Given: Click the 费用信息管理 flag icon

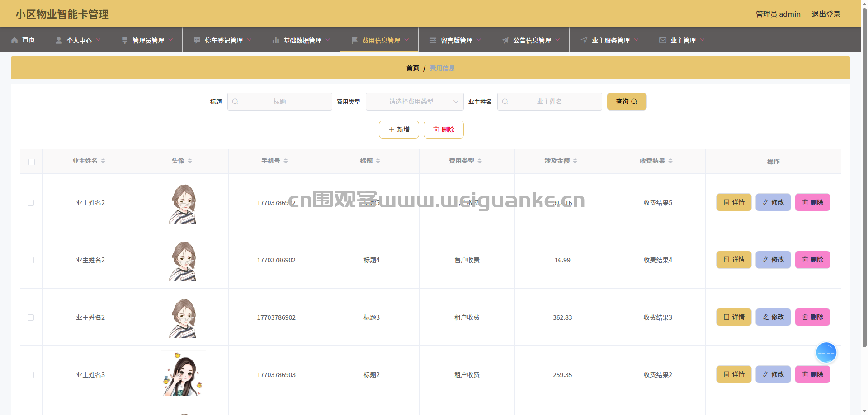Looking at the screenshot, I should [355, 40].
